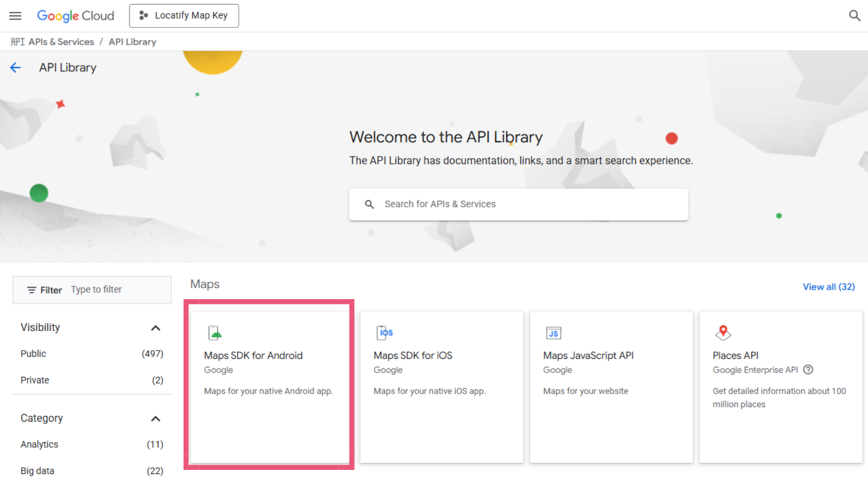Screen dimensions: 868x488
Task: Click the (497) Public count
Action: pyautogui.click(x=152, y=354)
